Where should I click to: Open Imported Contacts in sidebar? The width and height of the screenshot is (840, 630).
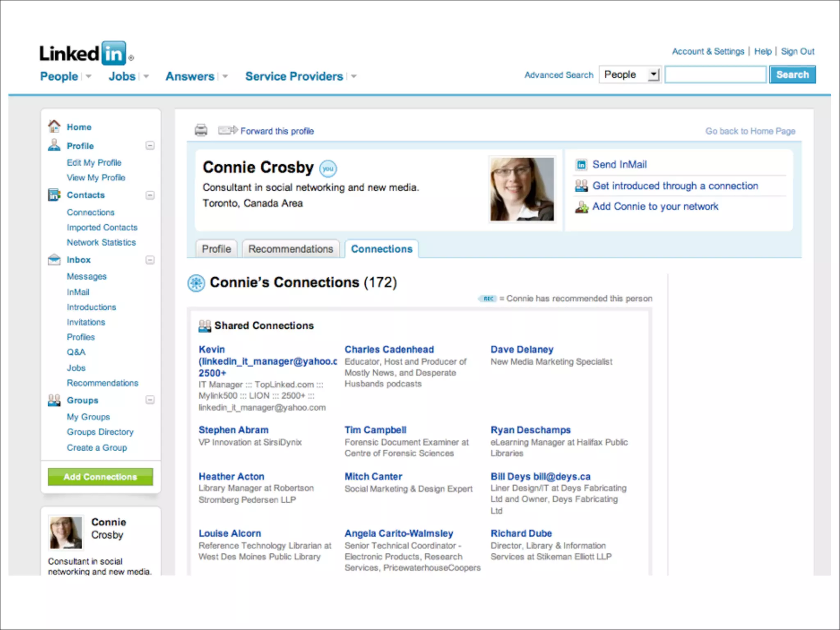pos(102,227)
